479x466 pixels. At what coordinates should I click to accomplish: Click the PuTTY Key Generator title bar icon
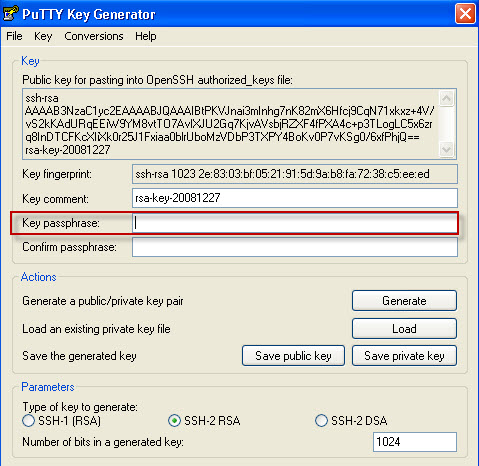click(x=10, y=13)
